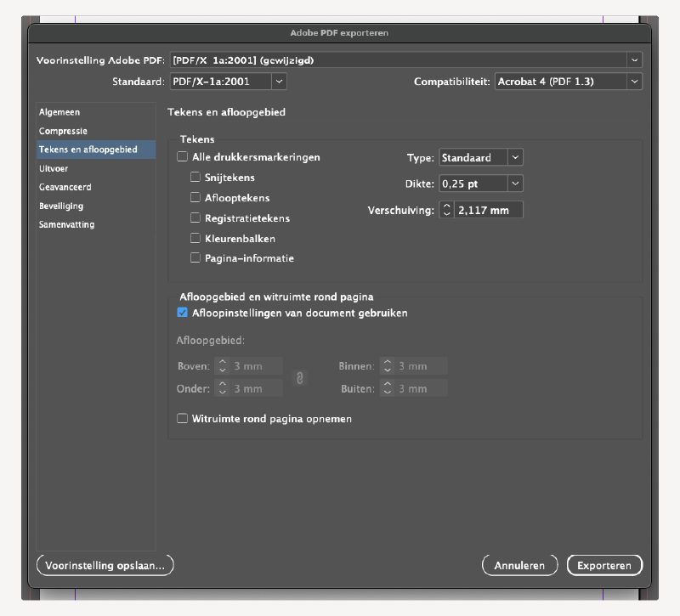Click the Voorinstelling opslaan button

pyautogui.click(x=104, y=564)
